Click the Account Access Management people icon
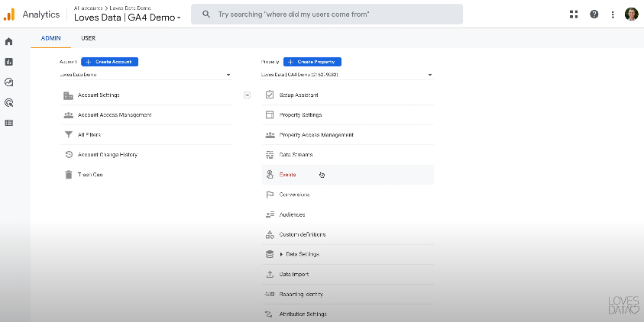The image size is (644, 322). tap(68, 115)
